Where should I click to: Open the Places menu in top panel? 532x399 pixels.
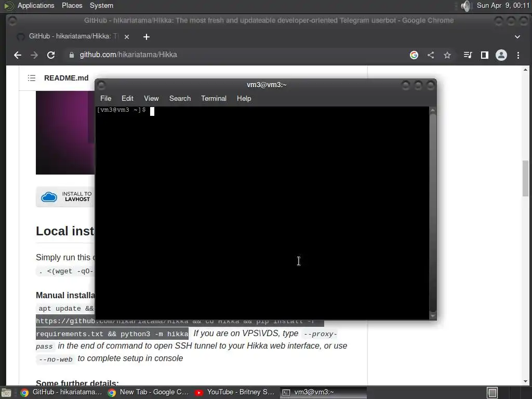pyautogui.click(x=72, y=5)
